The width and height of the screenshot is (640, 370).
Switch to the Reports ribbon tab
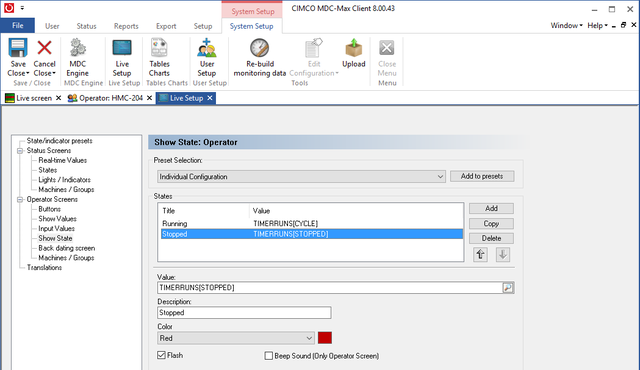click(126, 26)
